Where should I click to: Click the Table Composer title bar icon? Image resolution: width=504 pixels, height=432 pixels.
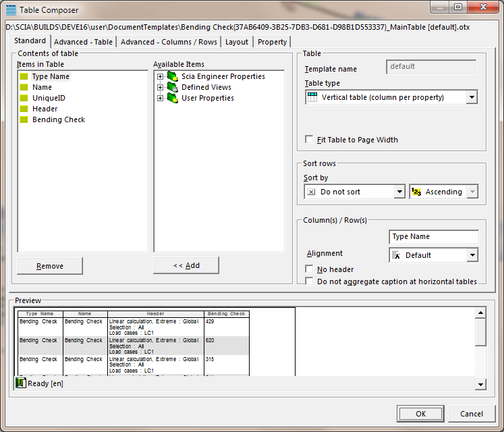11,10
